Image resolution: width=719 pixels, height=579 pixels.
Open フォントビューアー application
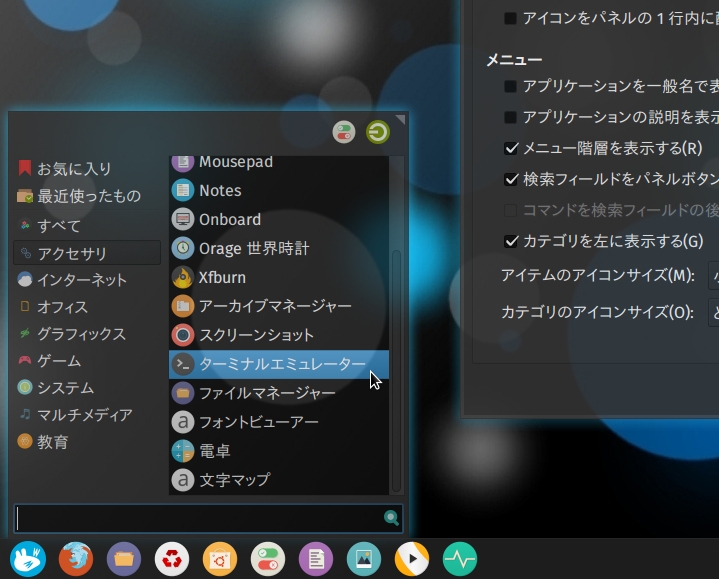pos(279,422)
